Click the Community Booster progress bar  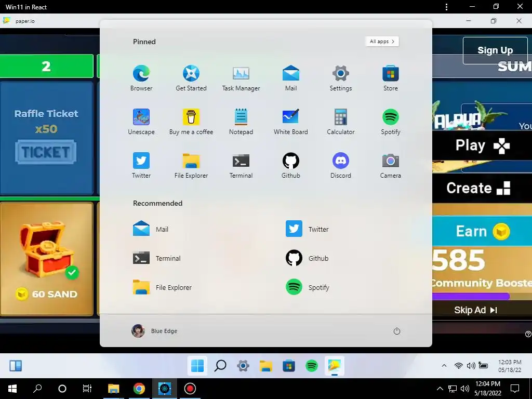point(482,297)
